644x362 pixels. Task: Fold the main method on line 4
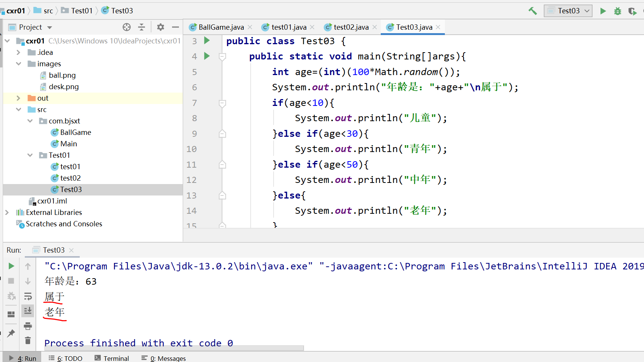pyautogui.click(x=222, y=56)
